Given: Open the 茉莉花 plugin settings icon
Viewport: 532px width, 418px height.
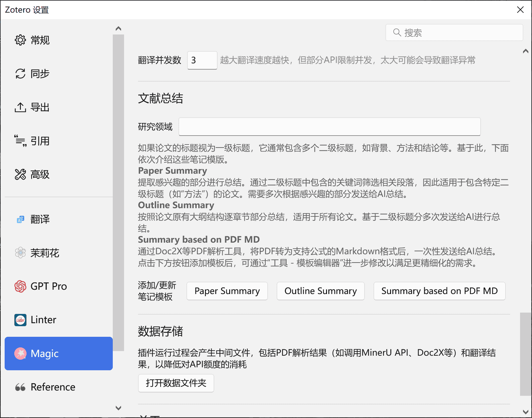Looking at the screenshot, I should tap(20, 253).
